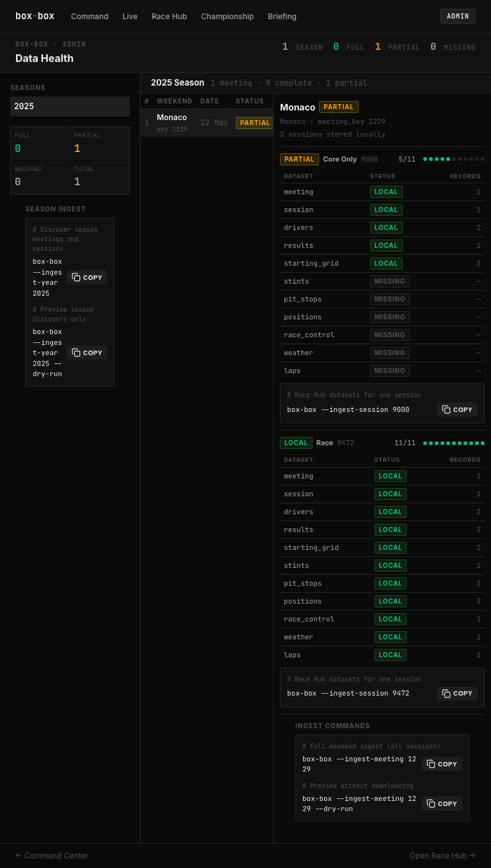Open the Championship nav item
Viewport: 491px width, 868px height.
(227, 17)
